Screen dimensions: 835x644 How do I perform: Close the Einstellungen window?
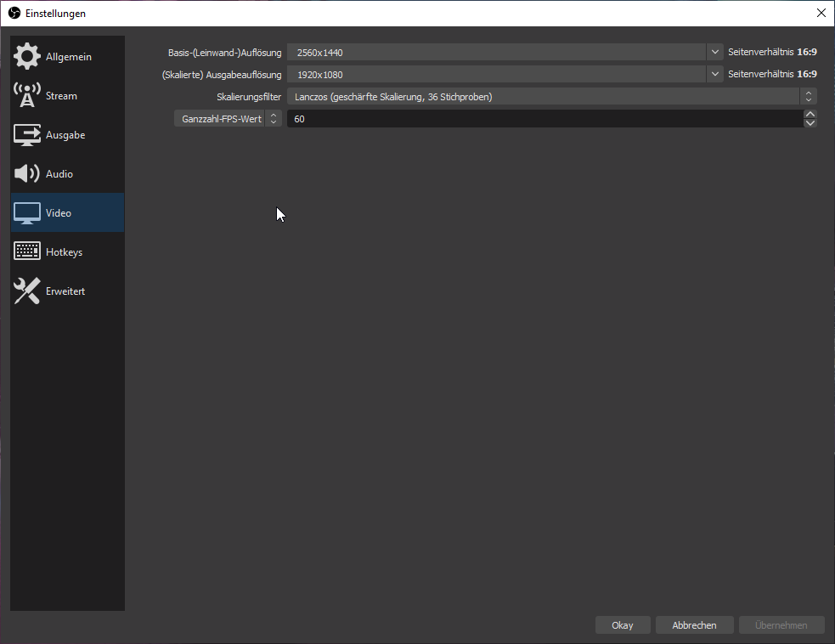(x=821, y=13)
